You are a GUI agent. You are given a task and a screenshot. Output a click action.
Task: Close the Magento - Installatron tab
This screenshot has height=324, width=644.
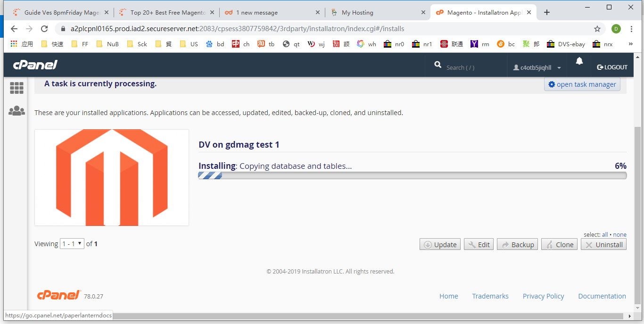click(528, 12)
